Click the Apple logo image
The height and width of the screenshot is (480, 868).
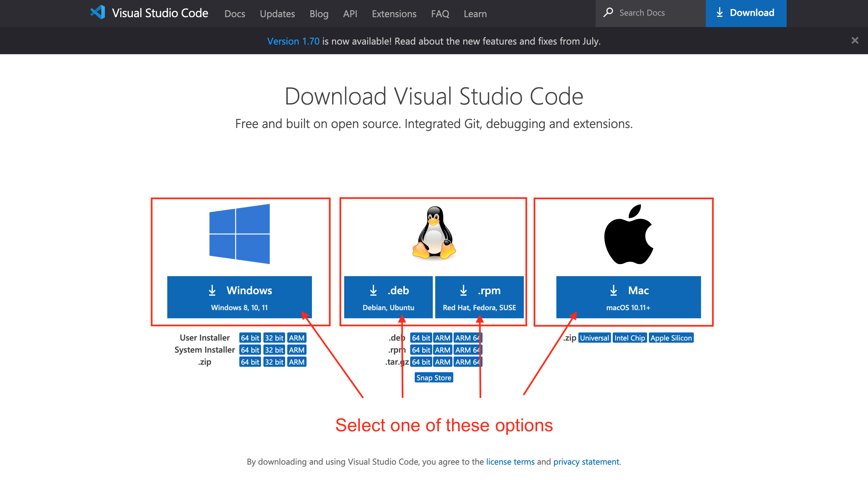pyautogui.click(x=629, y=234)
